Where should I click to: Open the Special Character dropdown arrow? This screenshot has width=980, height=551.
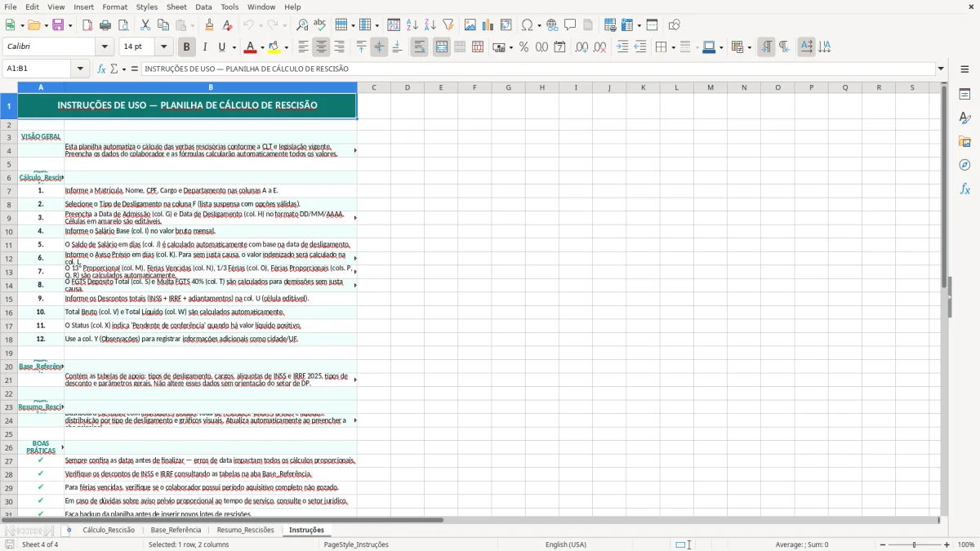click(x=537, y=25)
